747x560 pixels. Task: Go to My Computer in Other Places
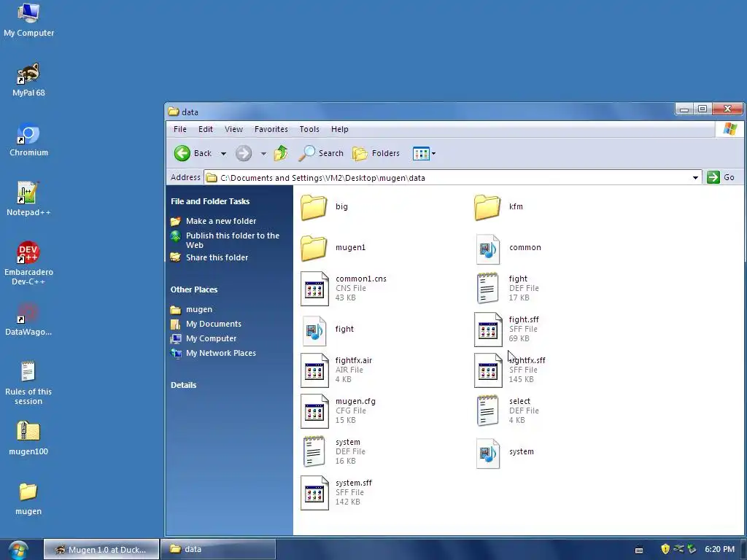pos(211,338)
